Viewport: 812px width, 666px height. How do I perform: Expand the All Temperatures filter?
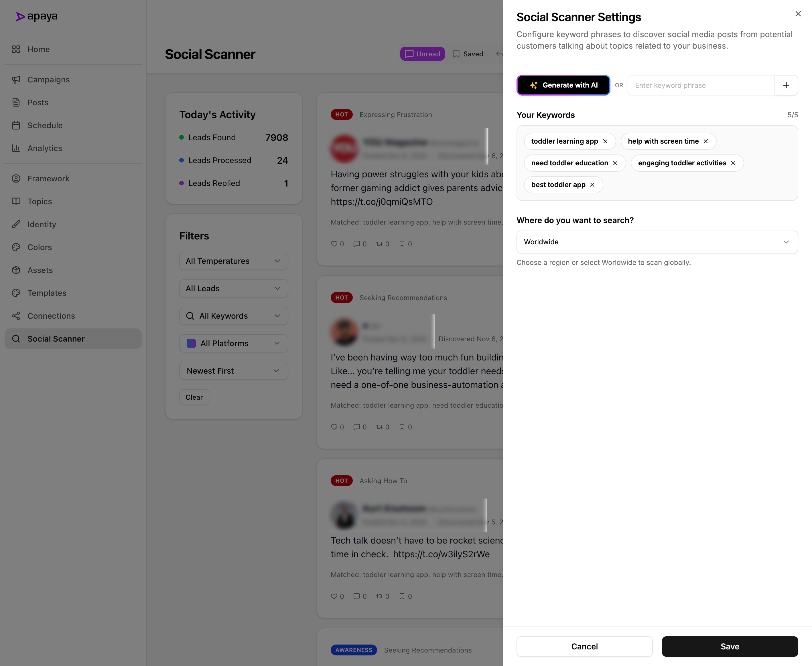pyautogui.click(x=233, y=261)
